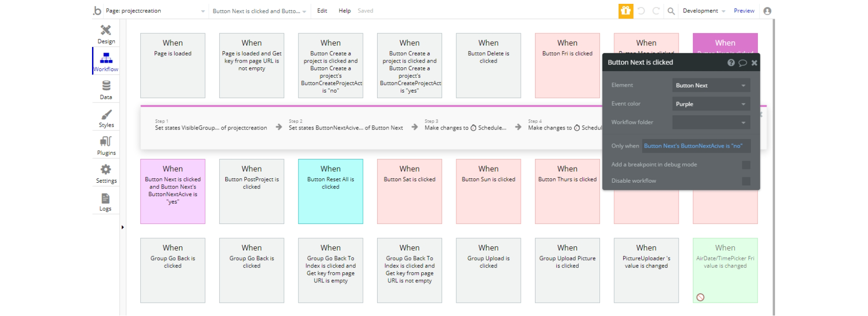This screenshot has height=316, width=868.
Task: Open the user account avatar
Action: pos(767,11)
